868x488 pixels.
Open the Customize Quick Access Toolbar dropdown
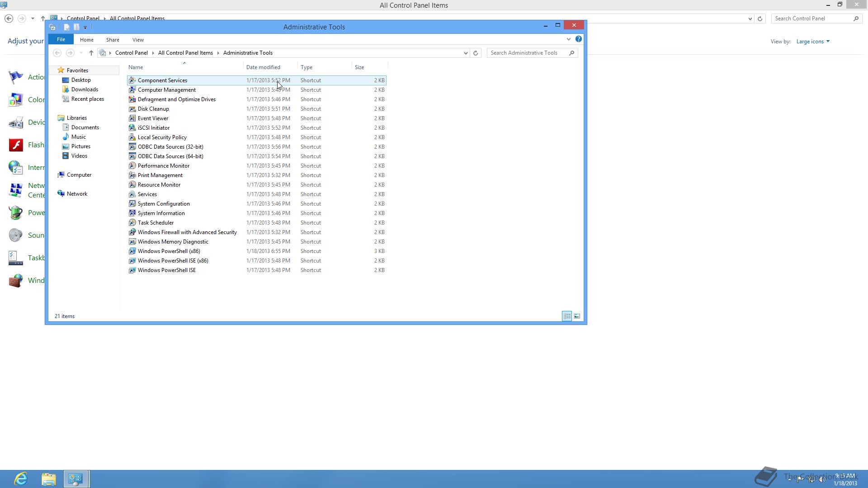[85, 27]
